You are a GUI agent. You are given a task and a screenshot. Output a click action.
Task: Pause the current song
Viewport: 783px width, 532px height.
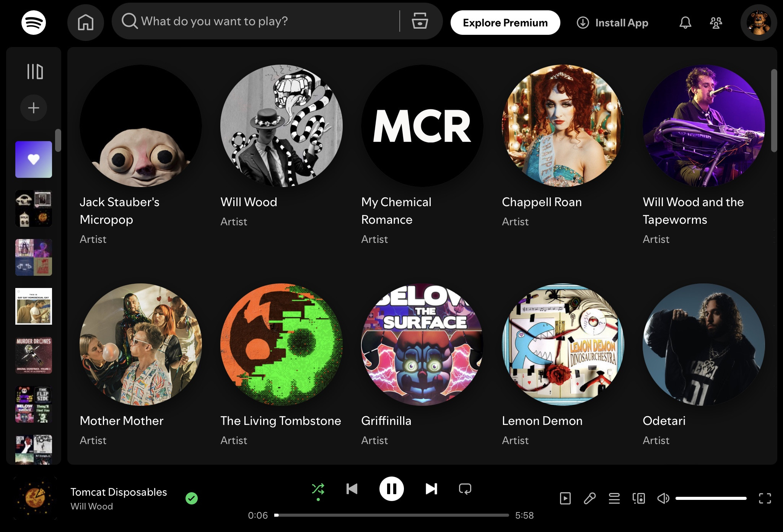pyautogui.click(x=391, y=489)
